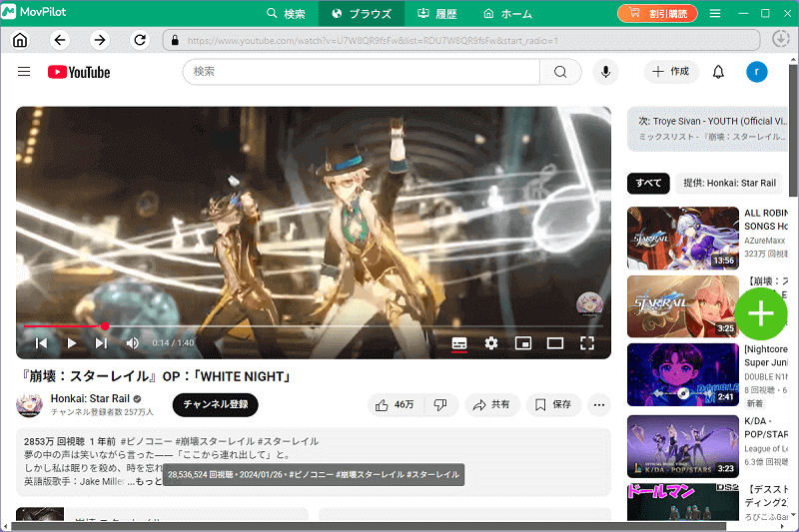Click the red playhead scrubber dot
This screenshot has width=799, height=532.
105,325
